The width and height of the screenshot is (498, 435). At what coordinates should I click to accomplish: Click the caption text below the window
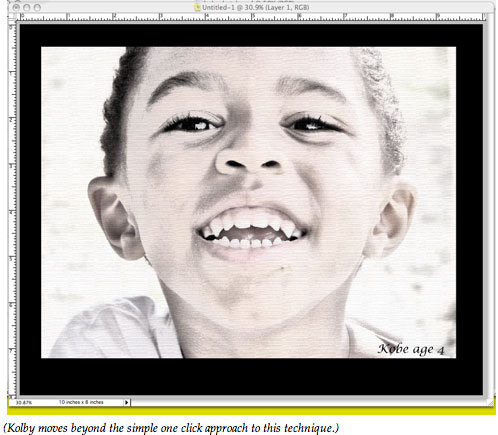pyautogui.click(x=171, y=428)
